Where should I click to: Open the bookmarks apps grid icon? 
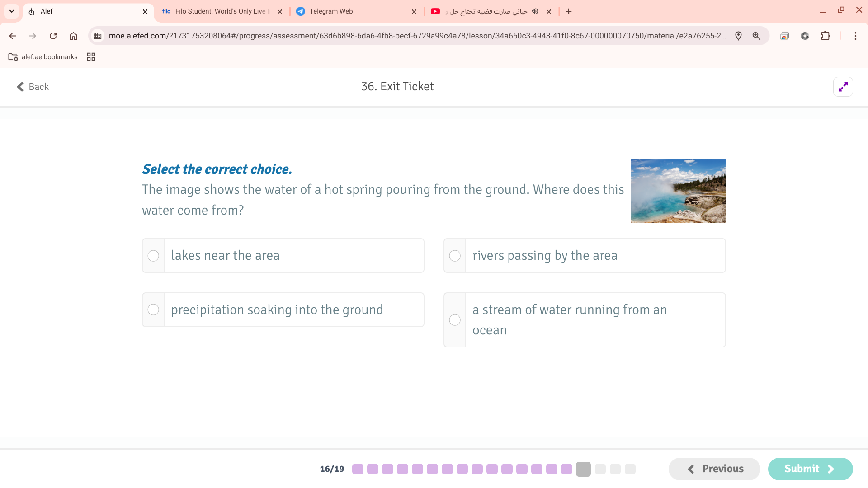point(91,57)
